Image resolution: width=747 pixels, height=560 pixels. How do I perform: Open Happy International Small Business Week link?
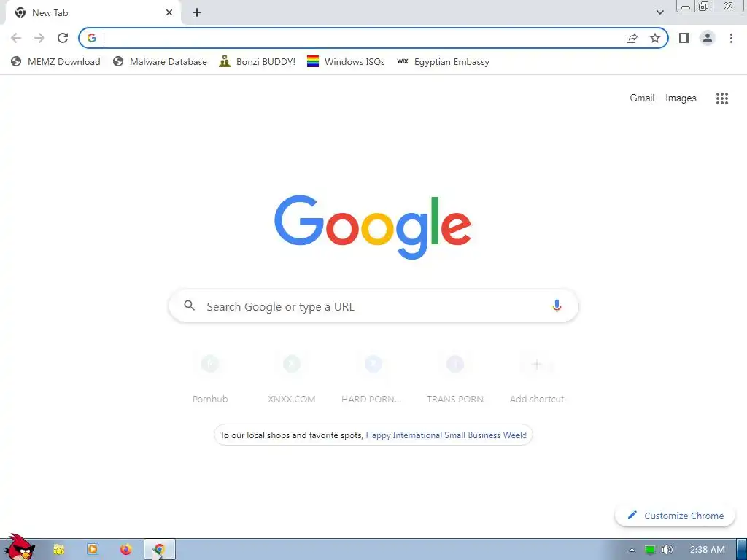click(446, 435)
